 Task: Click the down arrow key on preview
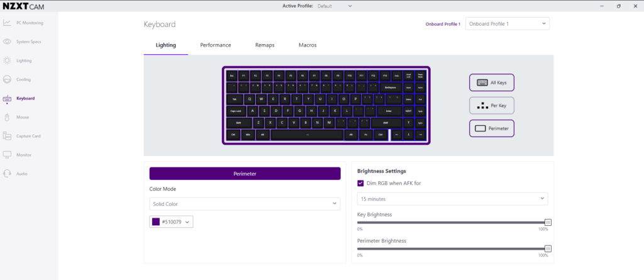pos(409,135)
